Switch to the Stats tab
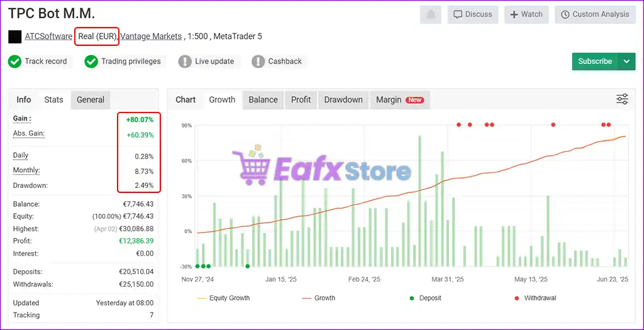 [x=54, y=100]
